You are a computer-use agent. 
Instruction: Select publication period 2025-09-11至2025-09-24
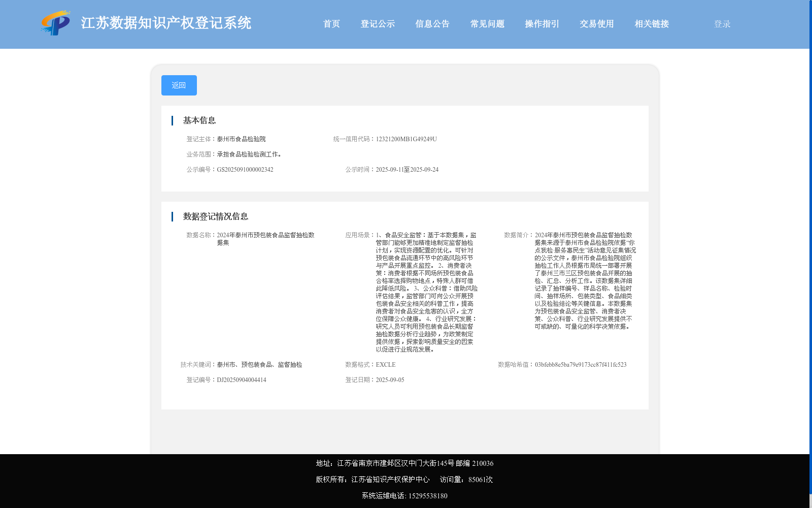407,170
